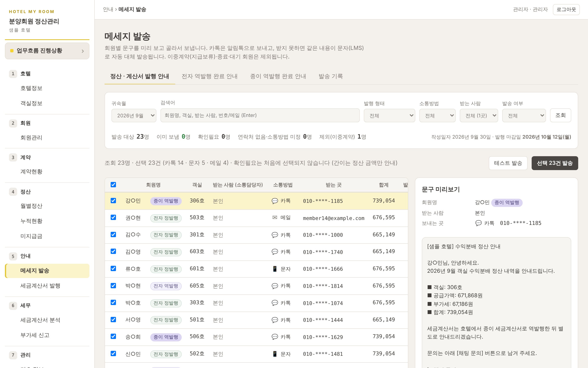Click the 테스트 발송 button

pyautogui.click(x=508, y=163)
